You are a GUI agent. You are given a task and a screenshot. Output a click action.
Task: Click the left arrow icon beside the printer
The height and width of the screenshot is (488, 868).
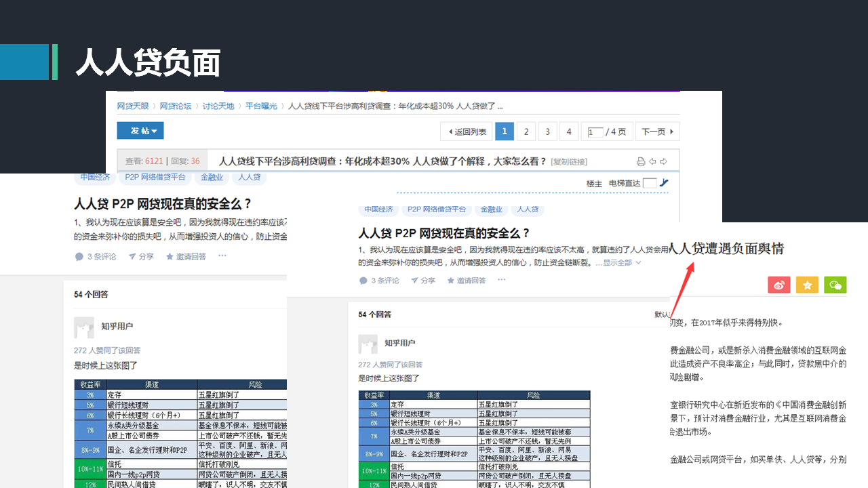click(x=652, y=161)
